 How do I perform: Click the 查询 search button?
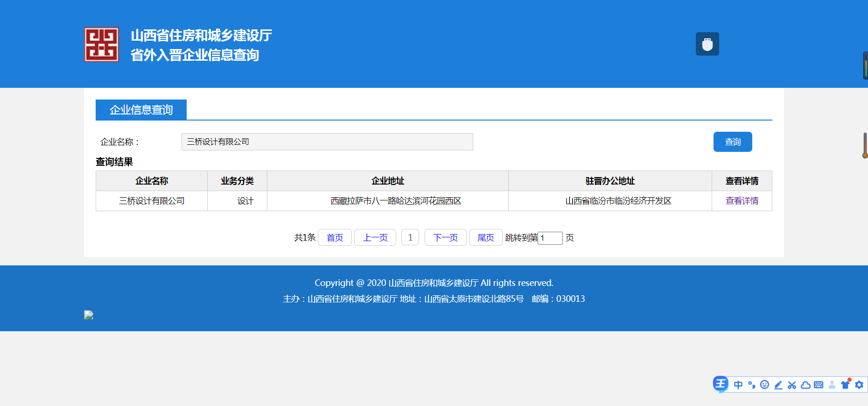[x=732, y=142]
